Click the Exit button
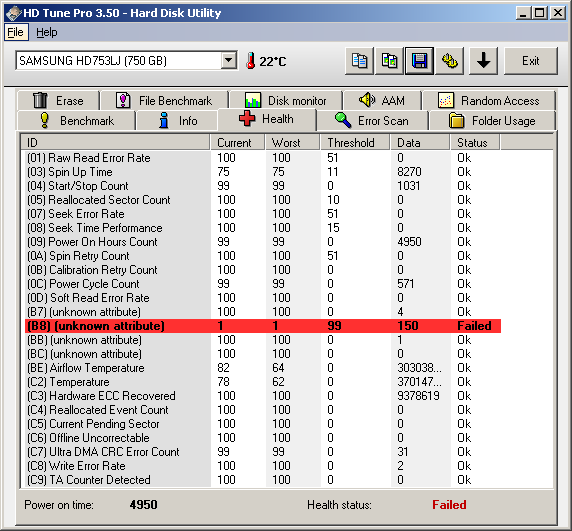This screenshot has width=572, height=531. [531, 61]
